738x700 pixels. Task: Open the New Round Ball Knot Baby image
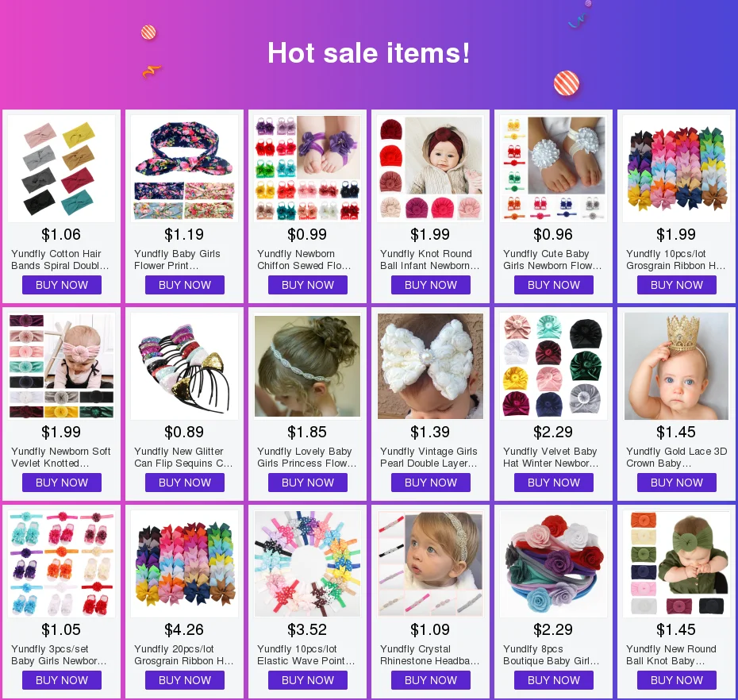pos(676,564)
